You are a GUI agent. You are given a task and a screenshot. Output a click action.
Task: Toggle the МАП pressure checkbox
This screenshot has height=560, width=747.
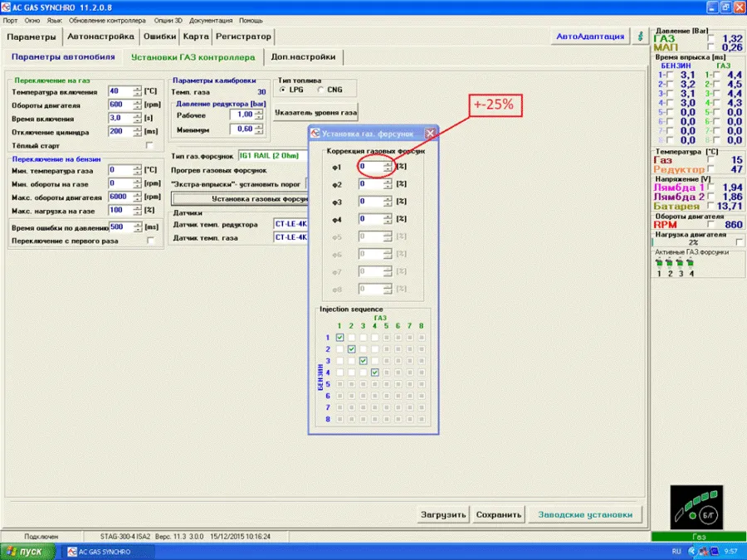click(x=710, y=46)
